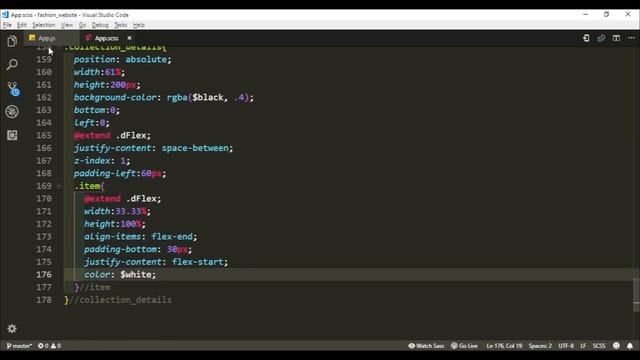Open the Manage gear menu
The width and height of the screenshot is (640, 360).
click(12, 329)
